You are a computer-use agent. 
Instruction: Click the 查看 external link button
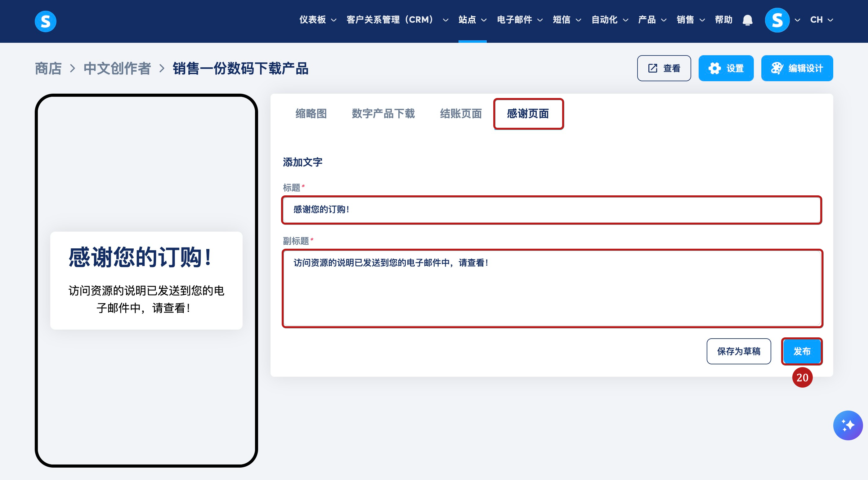pyautogui.click(x=664, y=69)
